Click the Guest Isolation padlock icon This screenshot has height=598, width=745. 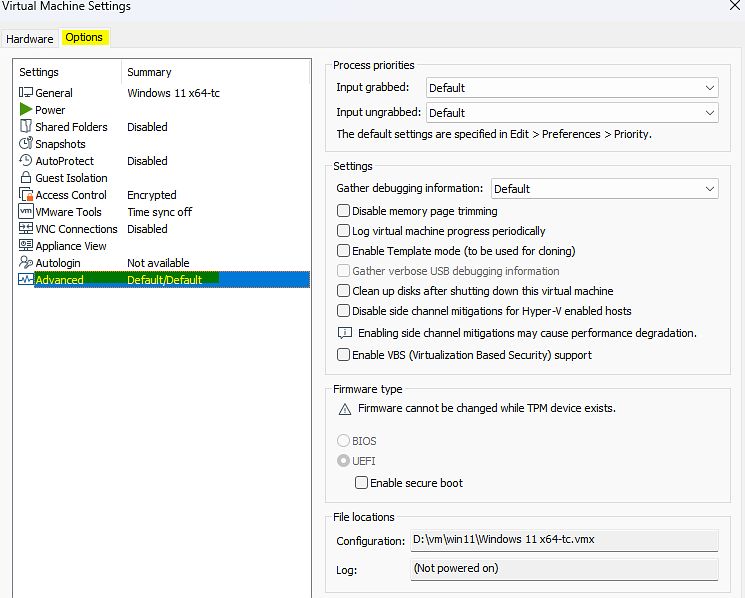(x=26, y=178)
